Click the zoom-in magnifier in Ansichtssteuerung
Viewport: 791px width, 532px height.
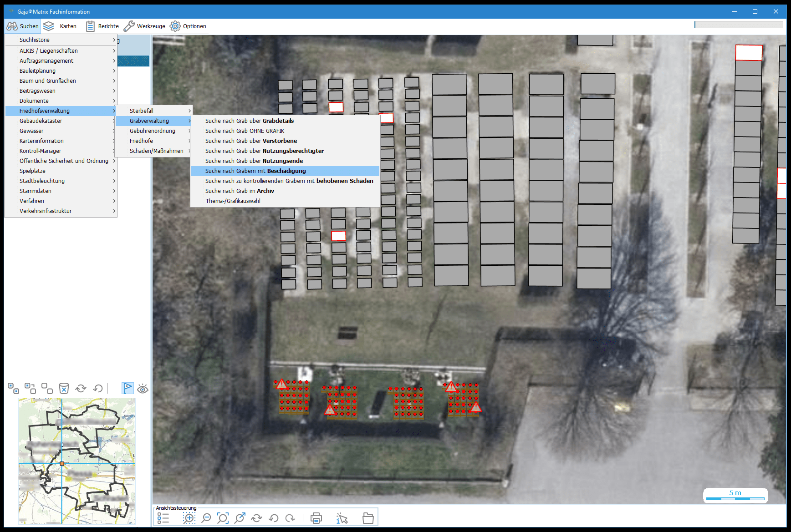[x=189, y=518]
